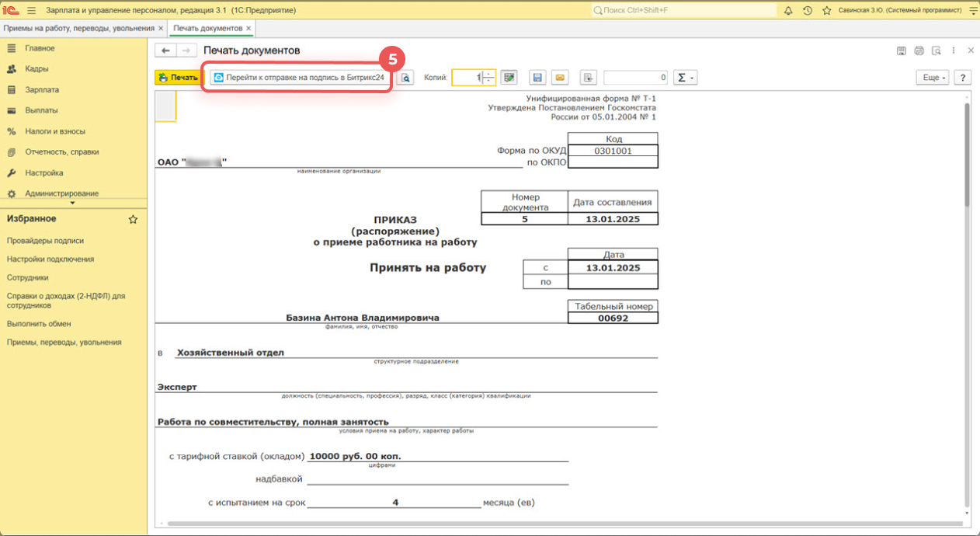Screen dimensions: 980x536
Task: Open Провайдеры подписи favorites link
Action: tap(45, 241)
